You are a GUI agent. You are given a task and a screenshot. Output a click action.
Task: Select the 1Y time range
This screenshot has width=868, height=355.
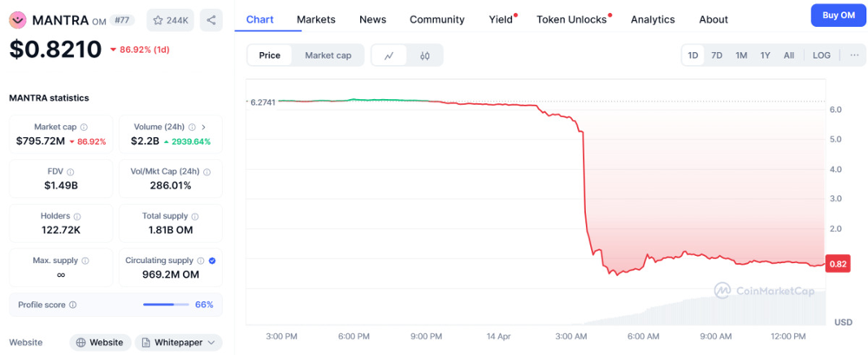[765, 56]
